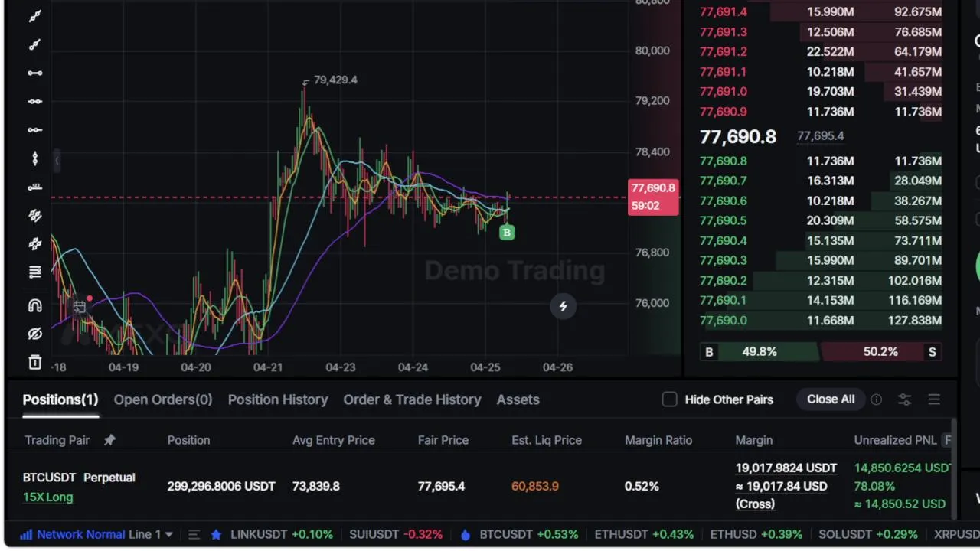
Task: Toggle the magnet snap mode
Action: [x=34, y=305]
